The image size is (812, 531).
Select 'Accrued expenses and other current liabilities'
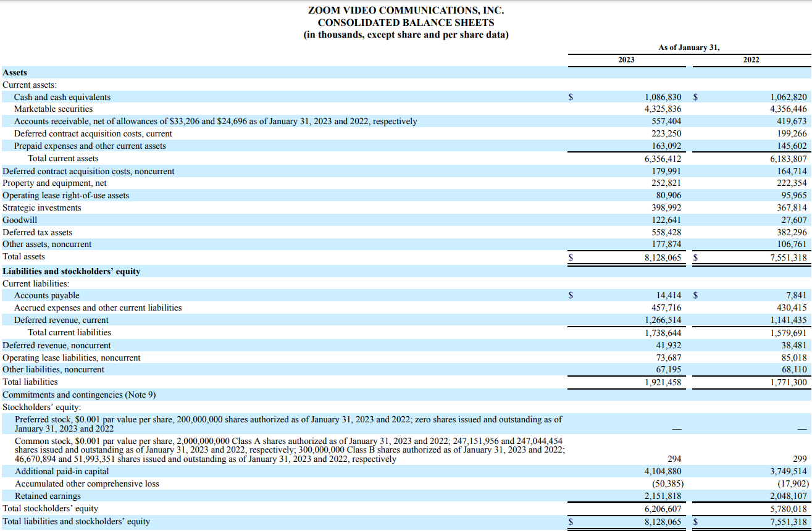point(98,307)
